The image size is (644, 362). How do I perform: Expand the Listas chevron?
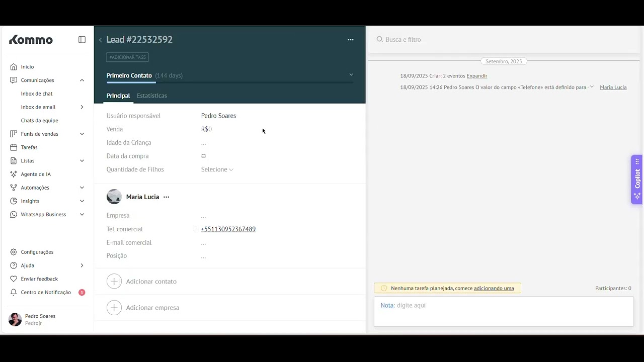click(x=82, y=161)
